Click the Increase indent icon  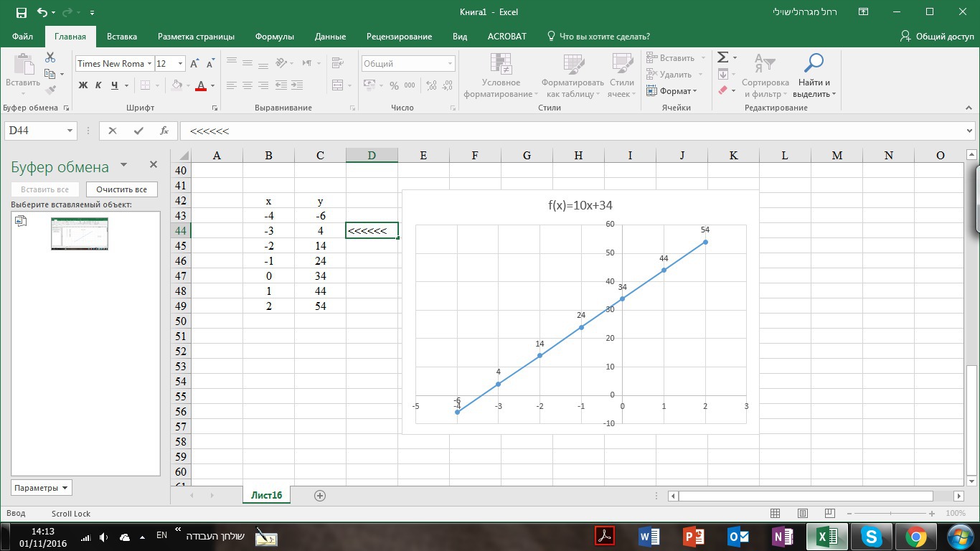coord(296,85)
